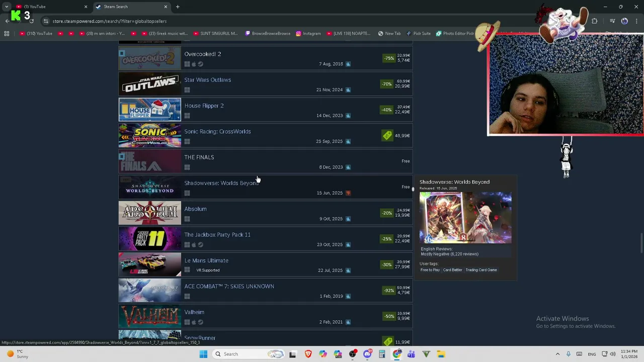Click the Steam Deck icon beside 7 Aug, 2018
The height and width of the screenshot is (362, 644).
pos(348,64)
